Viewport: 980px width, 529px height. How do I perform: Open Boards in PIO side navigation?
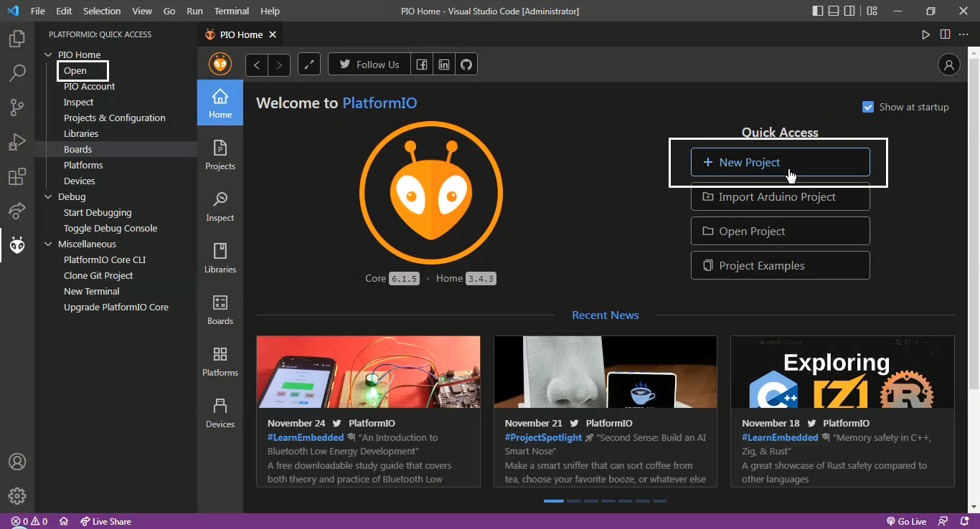point(220,310)
